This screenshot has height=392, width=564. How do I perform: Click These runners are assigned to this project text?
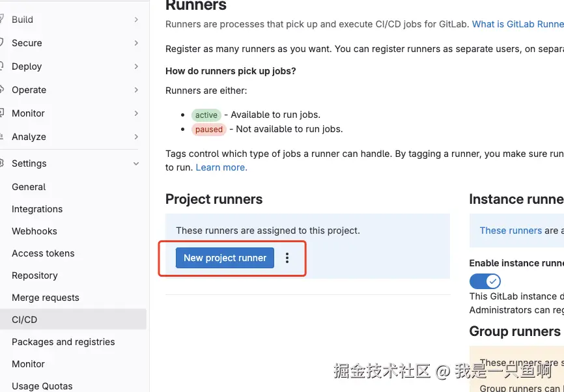click(x=268, y=231)
